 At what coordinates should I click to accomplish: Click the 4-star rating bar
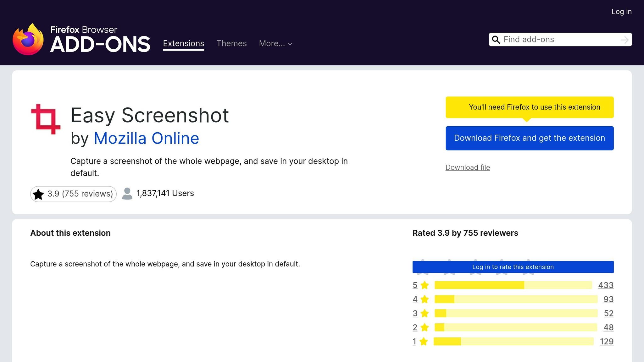pos(516,299)
